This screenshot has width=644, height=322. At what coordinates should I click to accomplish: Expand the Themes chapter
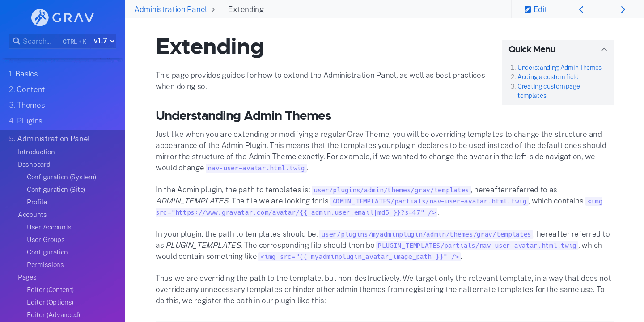click(27, 105)
